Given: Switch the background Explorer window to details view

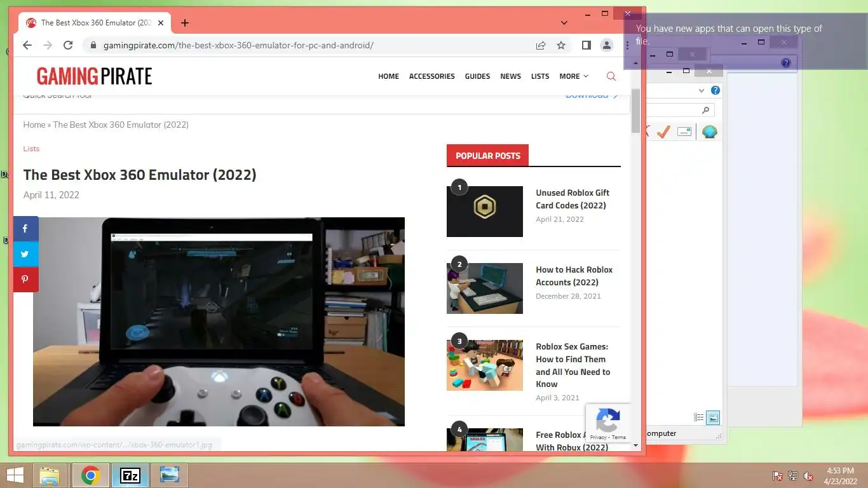Looking at the screenshot, I should (x=699, y=417).
